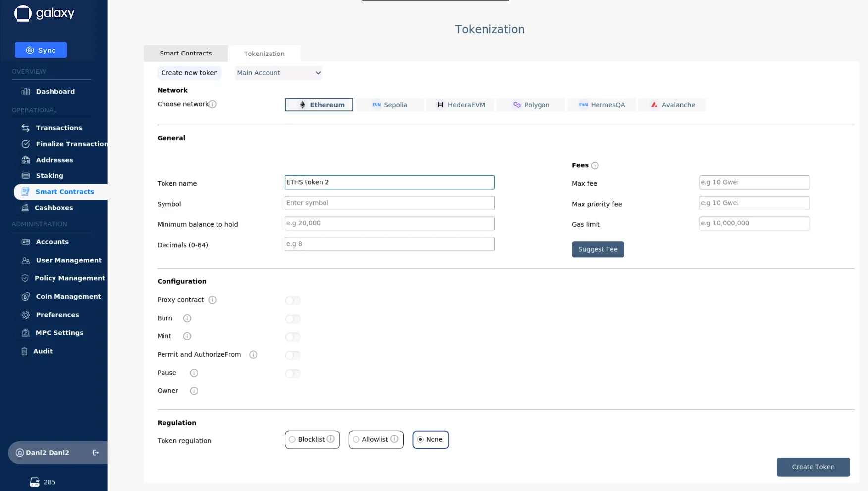Focus Minimum balance to hold field
The height and width of the screenshot is (491, 868).
(x=389, y=223)
